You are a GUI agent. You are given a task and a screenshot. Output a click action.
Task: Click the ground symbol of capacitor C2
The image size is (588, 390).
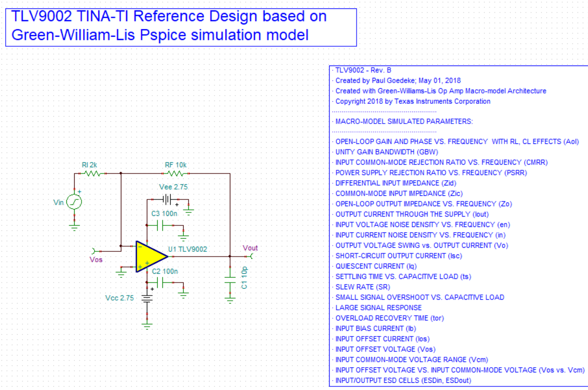[x=183, y=294]
